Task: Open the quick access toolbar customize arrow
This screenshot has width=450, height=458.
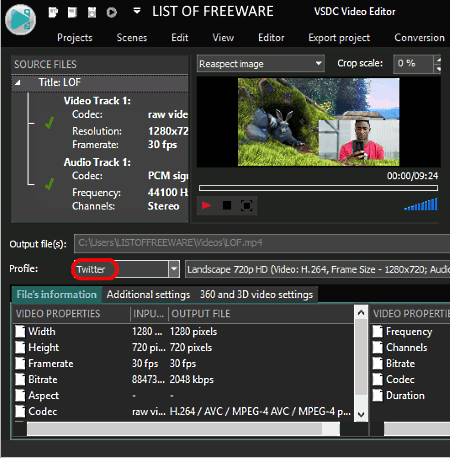Action: pos(137,11)
